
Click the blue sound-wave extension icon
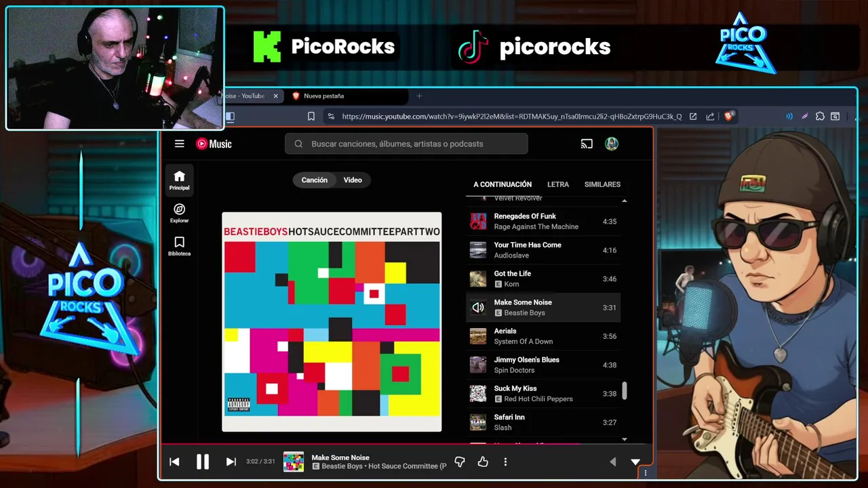point(789,116)
